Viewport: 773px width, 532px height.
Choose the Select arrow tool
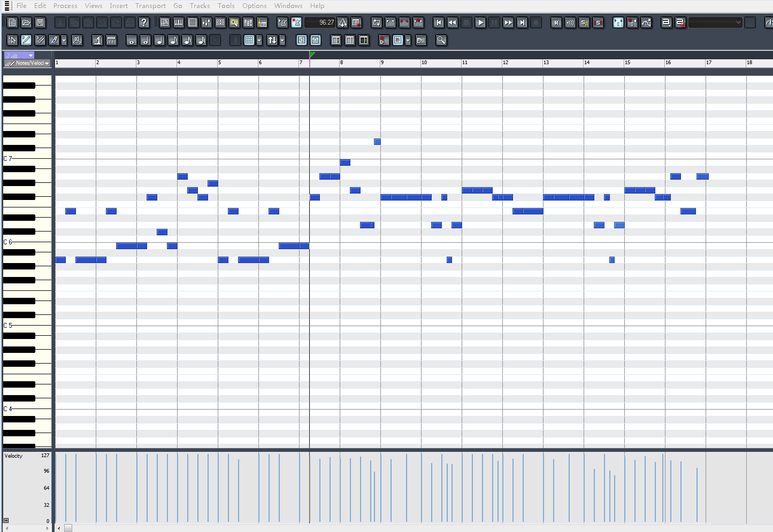pos(12,40)
